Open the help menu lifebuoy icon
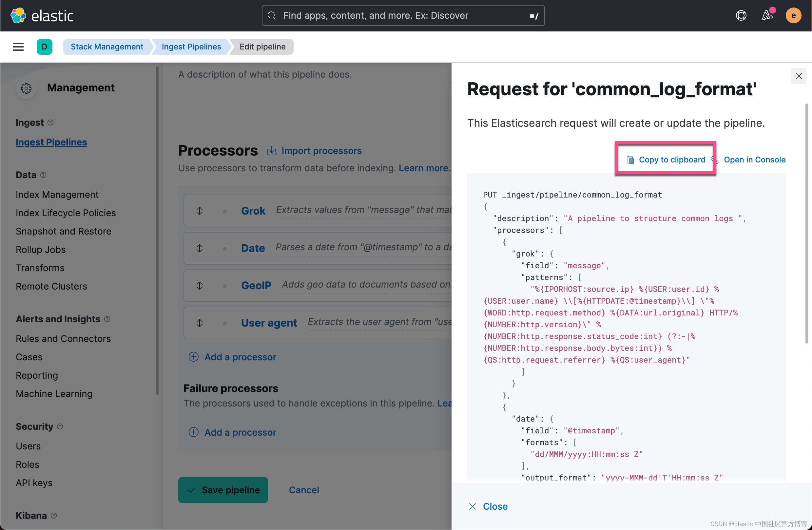 point(741,15)
